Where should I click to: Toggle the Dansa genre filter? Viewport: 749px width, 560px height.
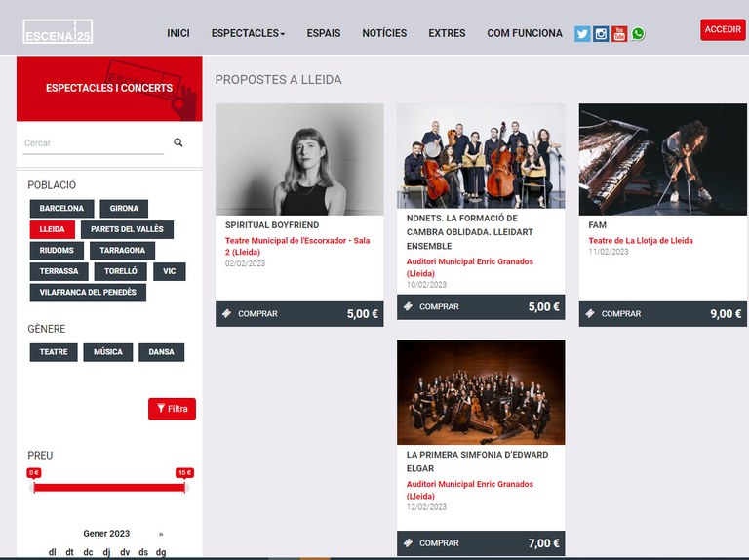point(162,352)
